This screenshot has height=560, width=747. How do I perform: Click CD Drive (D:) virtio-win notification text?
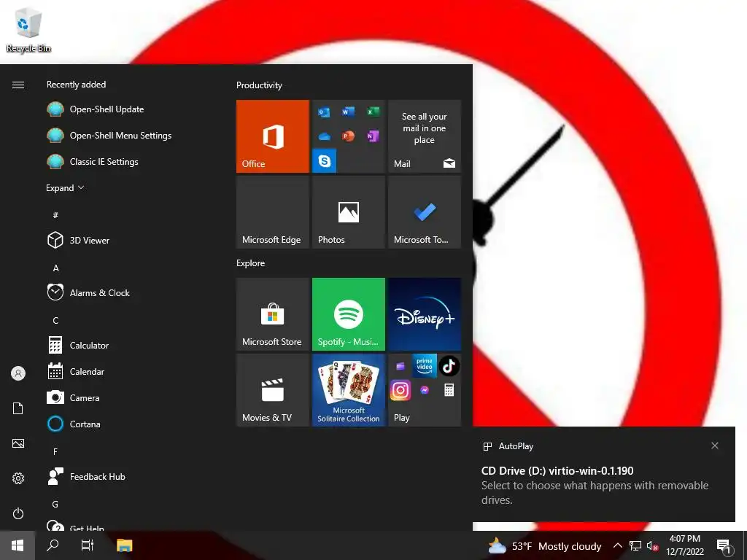(557, 470)
